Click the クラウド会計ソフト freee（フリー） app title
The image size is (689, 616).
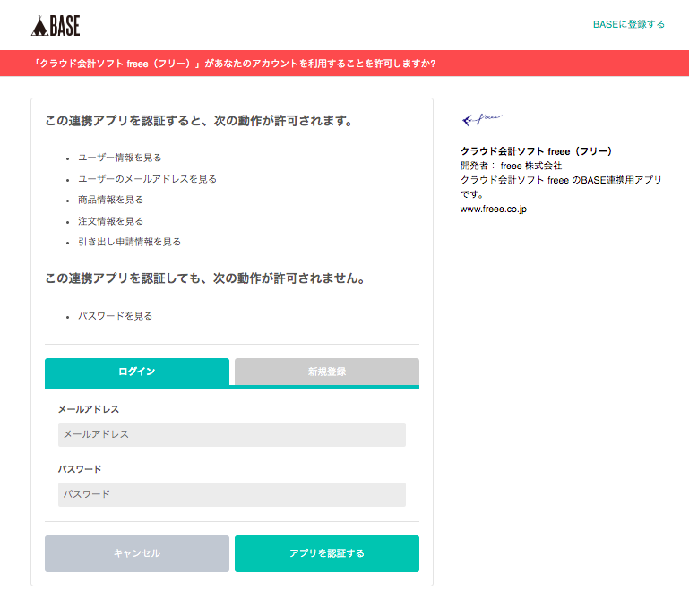coord(536,151)
